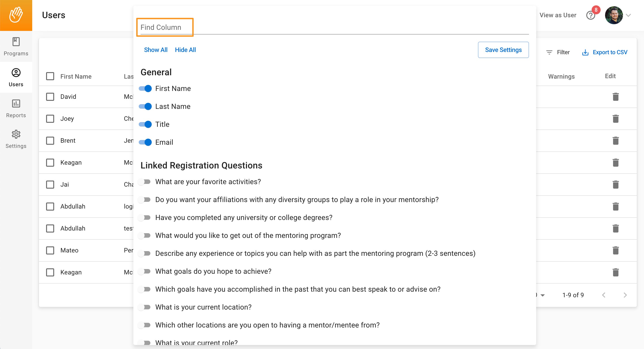Open the Reports sidebar section
644x349 pixels.
click(x=16, y=108)
